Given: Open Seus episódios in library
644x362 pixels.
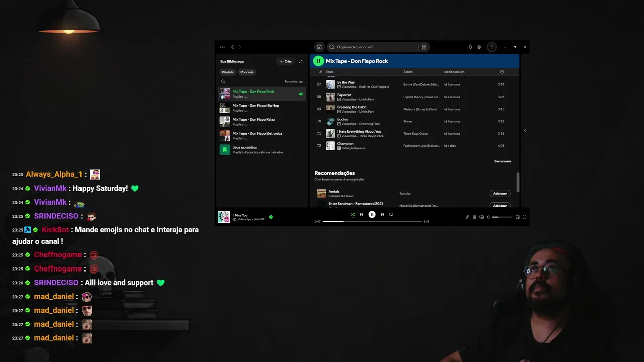Looking at the screenshot, I should [262, 150].
